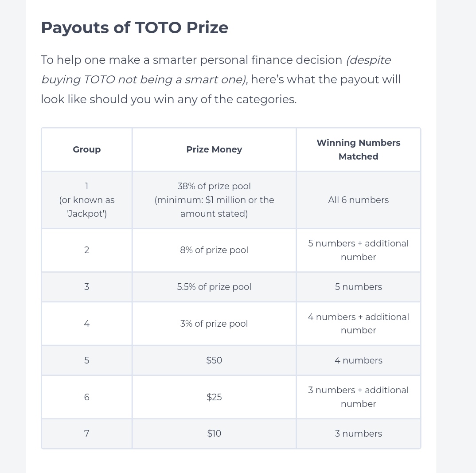The image size is (476, 473).
Task: Select the '3 numbers + additional number' cell
Action: tap(358, 397)
